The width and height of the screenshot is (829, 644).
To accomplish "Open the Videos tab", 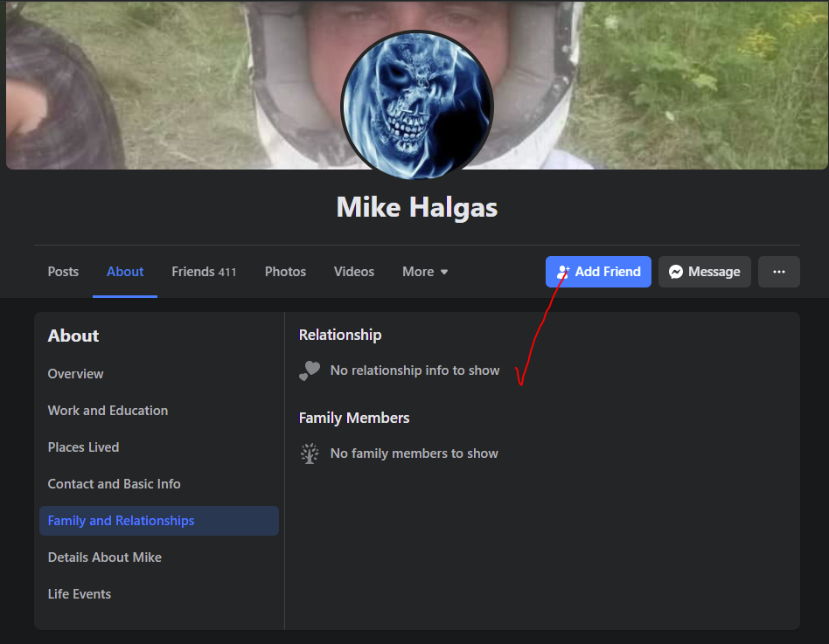I will pos(354,272).
